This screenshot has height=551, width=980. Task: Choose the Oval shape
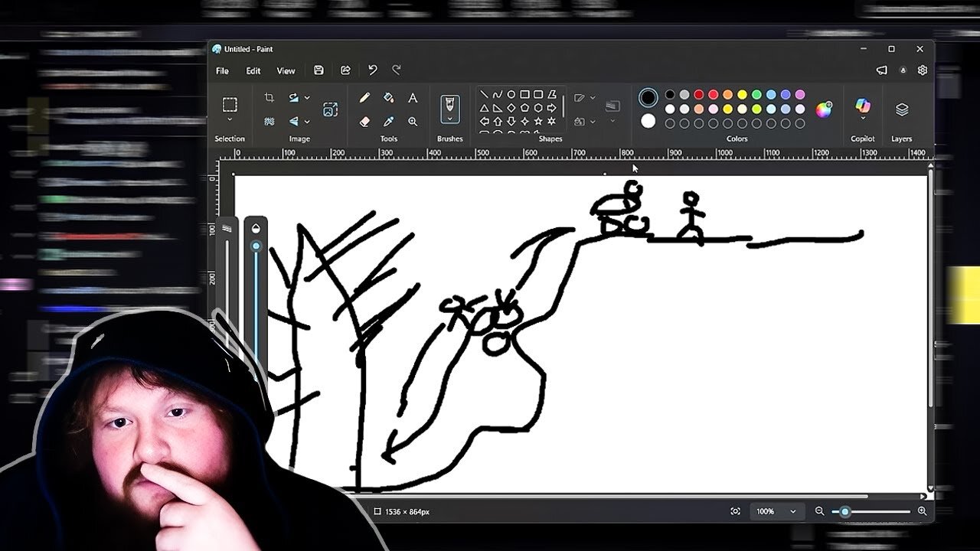(511, 95)
